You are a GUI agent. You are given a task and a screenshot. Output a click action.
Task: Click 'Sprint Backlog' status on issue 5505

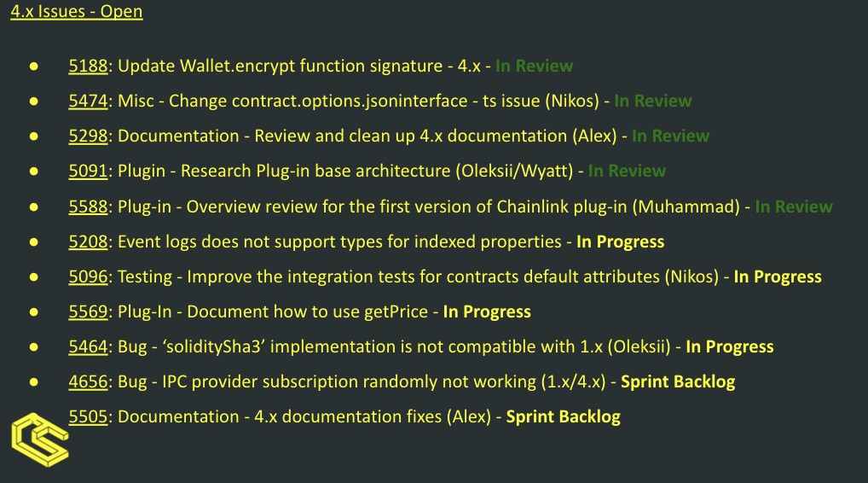[x=564, y=416]
